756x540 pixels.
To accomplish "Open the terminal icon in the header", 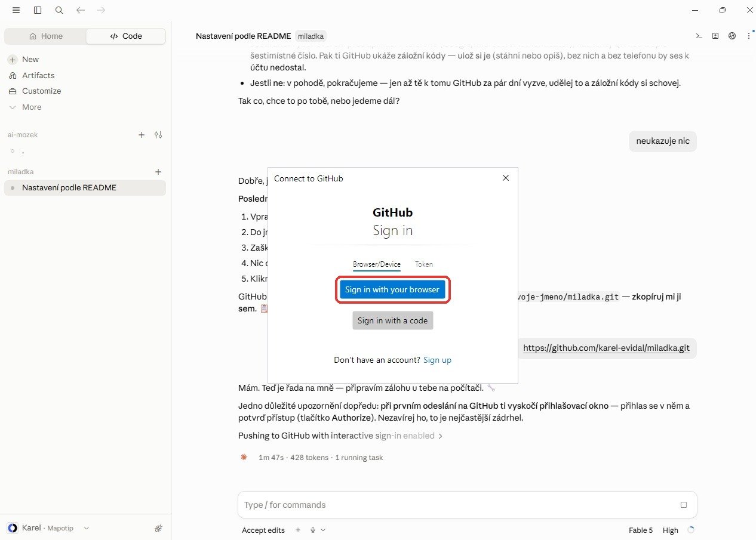I will coord(699,36).
